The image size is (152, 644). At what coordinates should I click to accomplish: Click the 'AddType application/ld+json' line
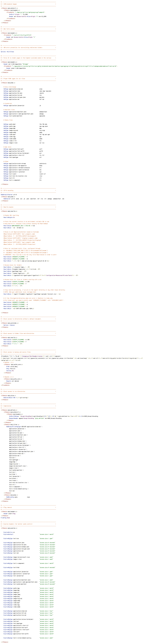[24, 93]
